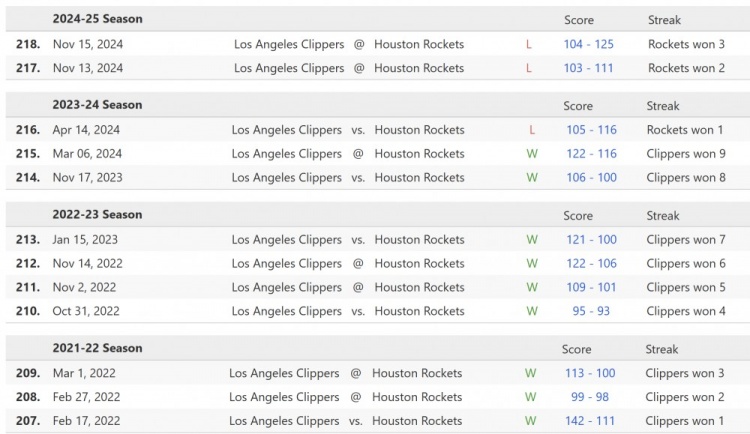This screenshot has height=434, width=750.
Task: Click the 122 - 106 score link
Action: pyautogui.click(x=591, y=264)
